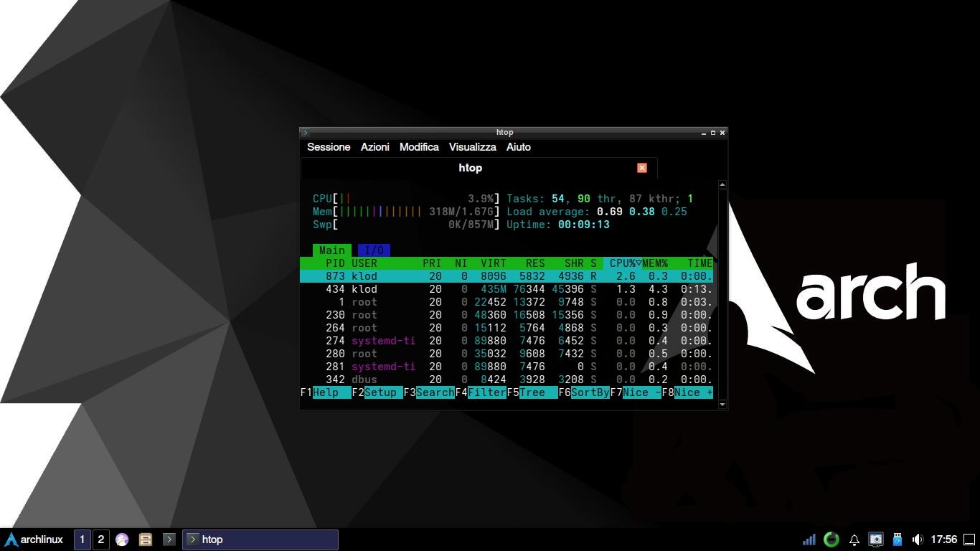
Task: Open the removable USB devices icon
Action: (x=897, y=540)
